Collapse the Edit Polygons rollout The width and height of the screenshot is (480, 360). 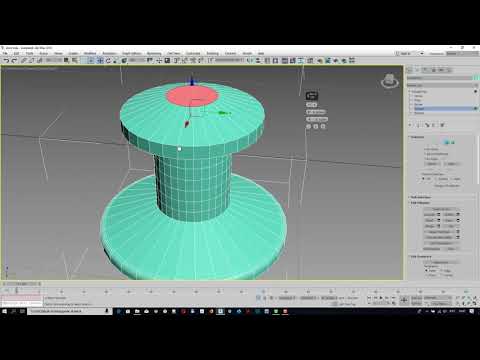point(420,202)
